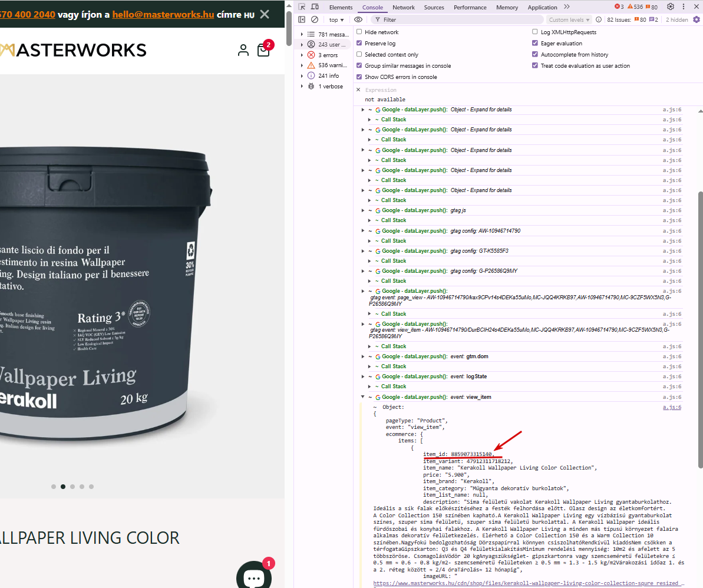Enable Selected context only checkbox
The width and height of the screenshot is (703, 588).
tap(359, 54)
